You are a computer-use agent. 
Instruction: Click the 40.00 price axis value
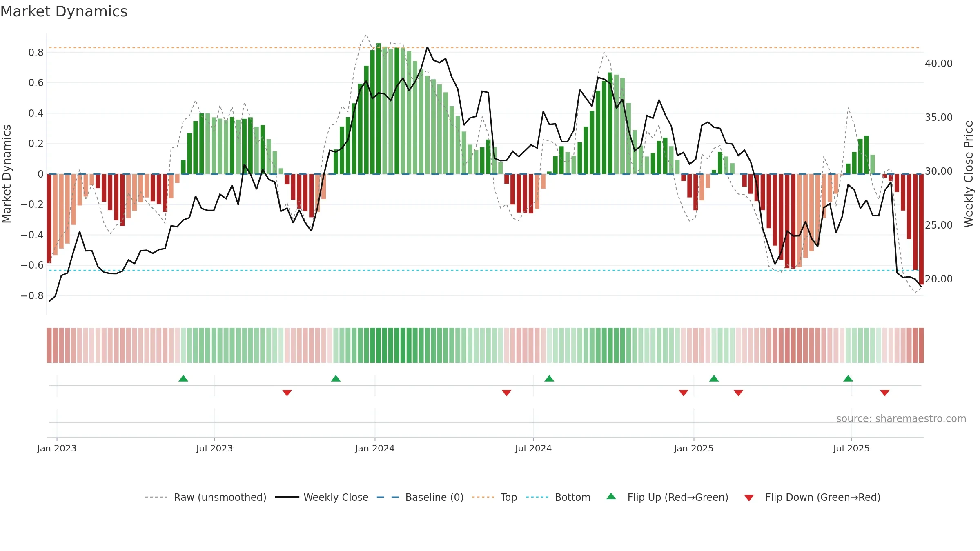click(939, 64)
